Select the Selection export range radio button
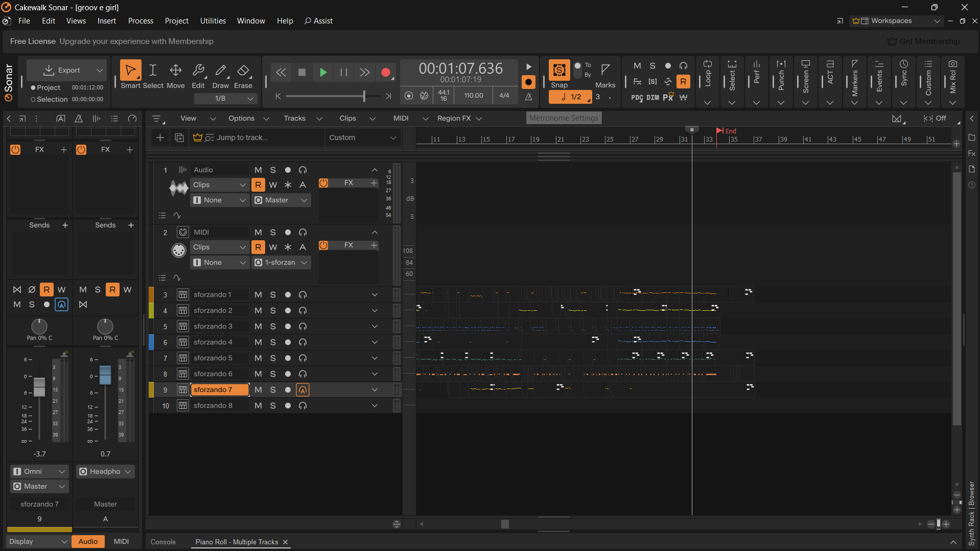This screenshot has width=980, height=551. click(x=33, y=100)
